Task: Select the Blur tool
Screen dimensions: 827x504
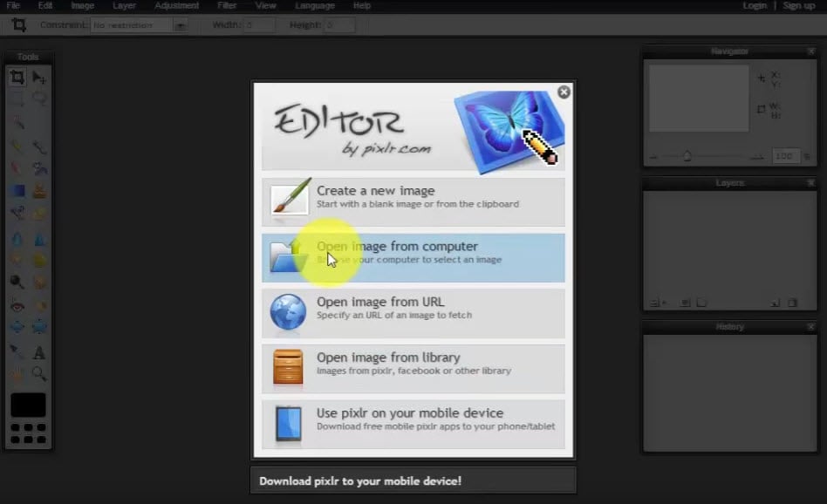Action: coord(17,239)
